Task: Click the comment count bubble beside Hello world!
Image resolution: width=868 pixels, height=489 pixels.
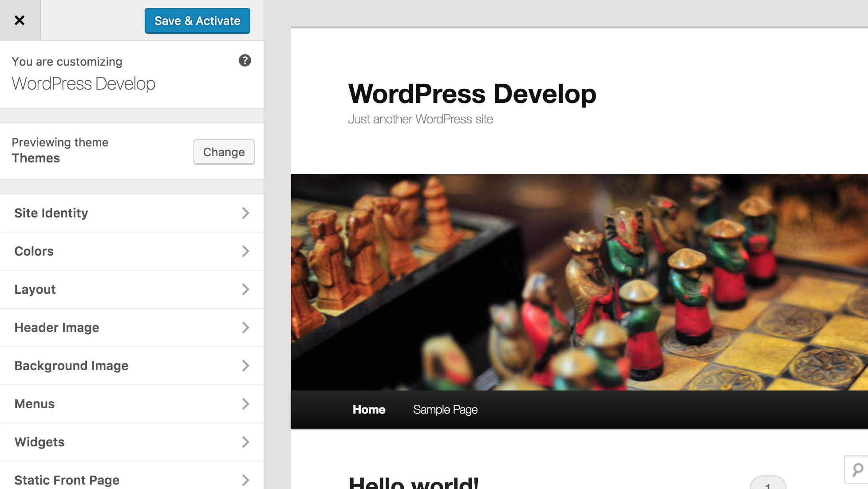Action: coord(768,483)
